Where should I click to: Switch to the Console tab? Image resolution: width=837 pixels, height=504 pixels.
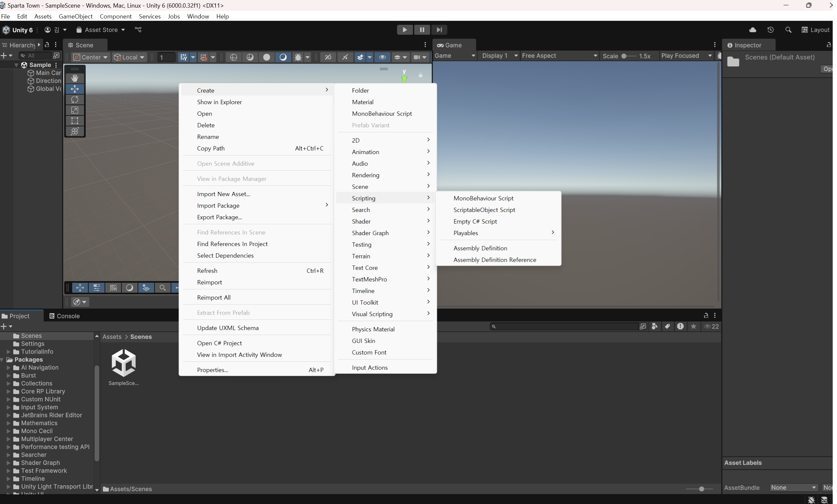point(65,316)
